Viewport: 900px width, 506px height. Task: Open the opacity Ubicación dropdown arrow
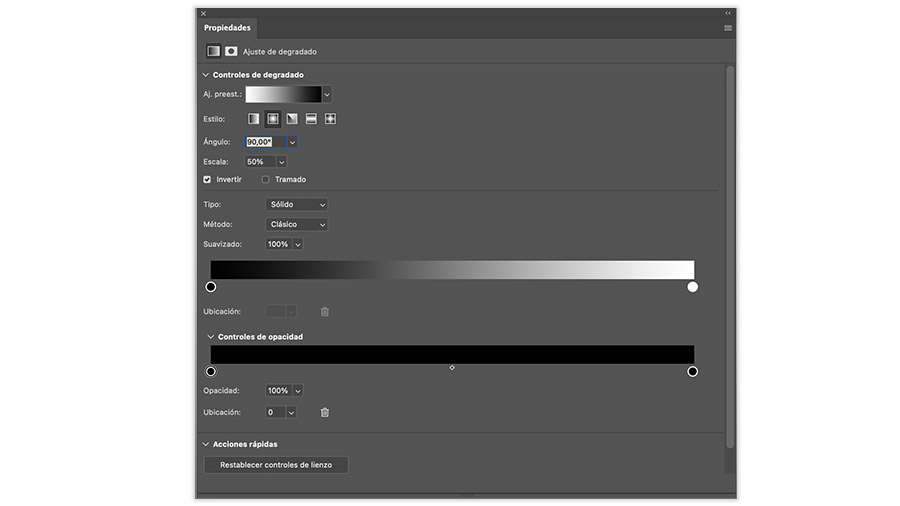291,412
